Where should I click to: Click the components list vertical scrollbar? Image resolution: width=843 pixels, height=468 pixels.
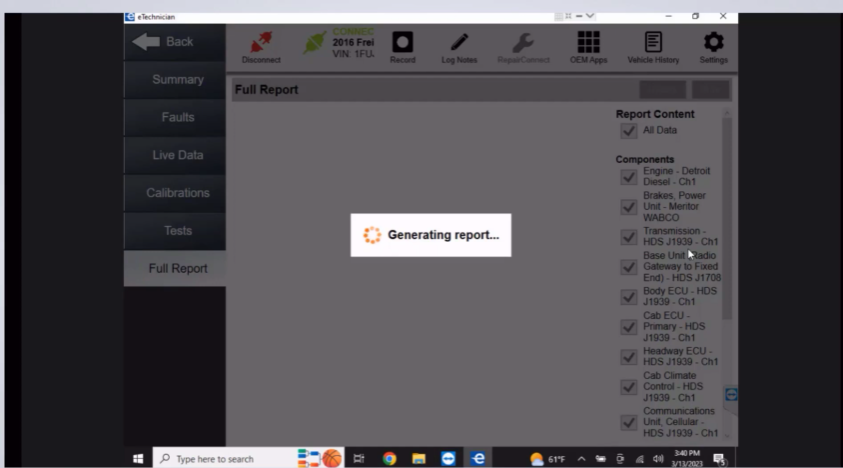tap(727, 220)
